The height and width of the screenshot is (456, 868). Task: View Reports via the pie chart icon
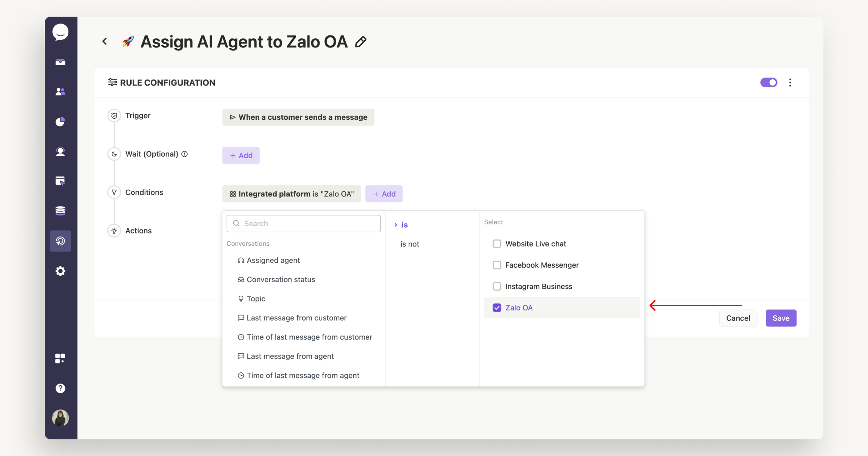point(60,121)
